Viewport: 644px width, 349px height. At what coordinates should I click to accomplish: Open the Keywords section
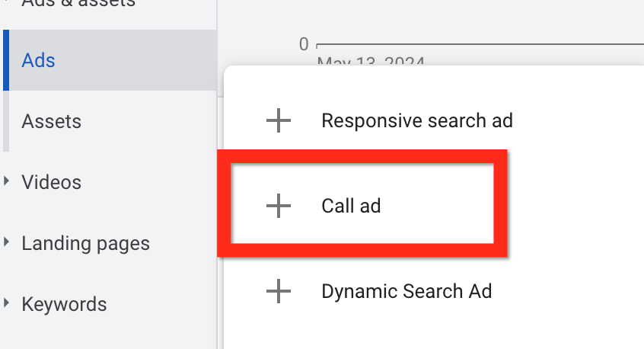point(64,304)
